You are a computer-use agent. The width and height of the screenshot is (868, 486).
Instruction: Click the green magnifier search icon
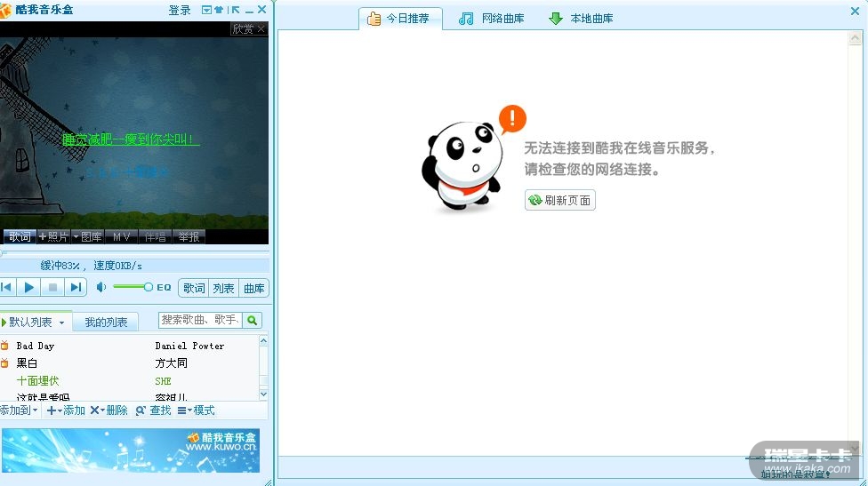[x=253, y=320]
